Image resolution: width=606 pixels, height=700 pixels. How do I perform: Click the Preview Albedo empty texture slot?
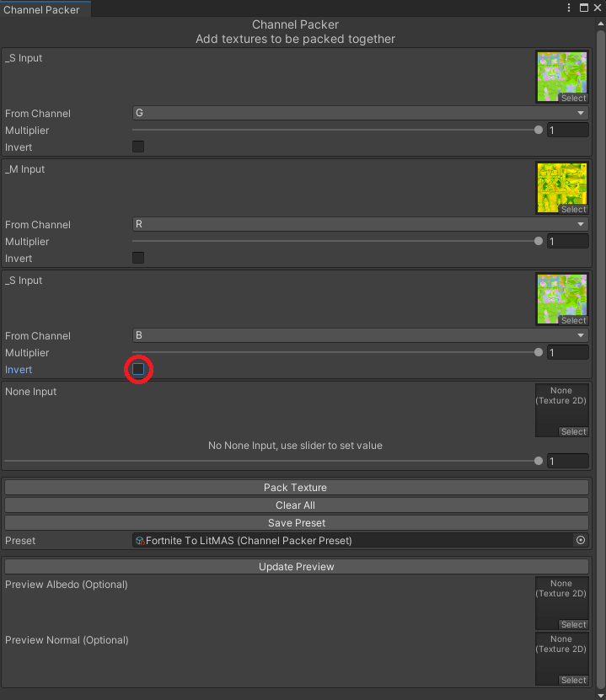click(x=562, y=603)
